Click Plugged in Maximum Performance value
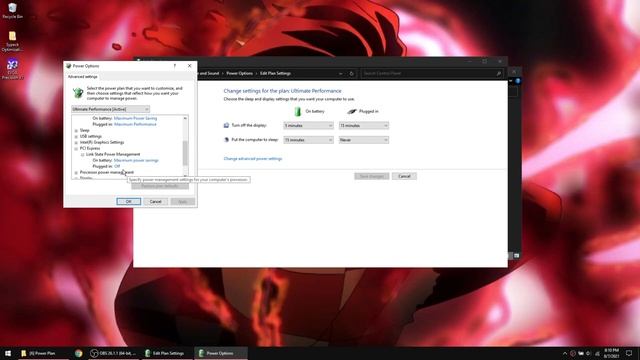The height and width of the screenshot is (360, 640). pyautogui.click(x=135, y=124)
